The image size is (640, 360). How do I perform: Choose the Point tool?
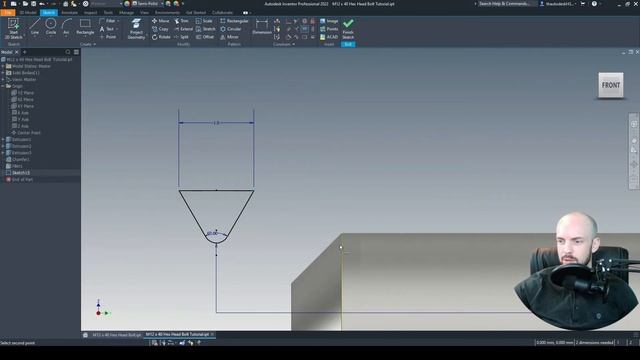pos(108,37)
